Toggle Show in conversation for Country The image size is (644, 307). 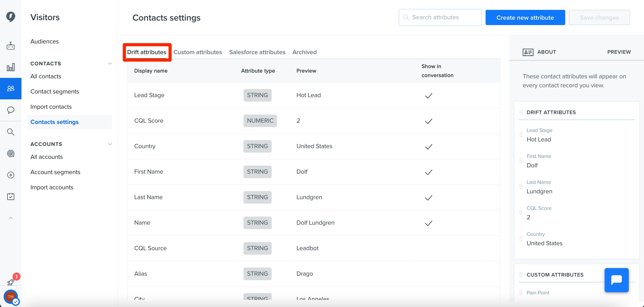tap(429, 147)
